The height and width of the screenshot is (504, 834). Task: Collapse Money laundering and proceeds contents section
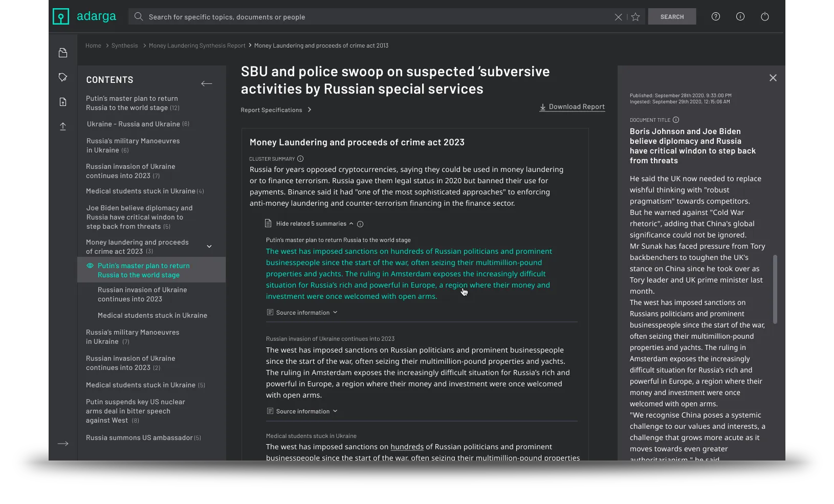coord(209,247)
